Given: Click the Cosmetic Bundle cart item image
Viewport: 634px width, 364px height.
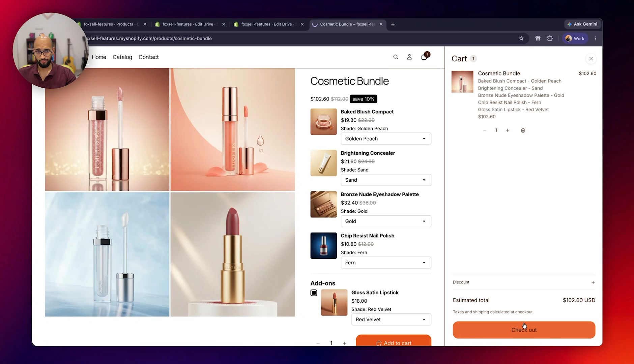Looking at the screenshot, I should (x=462, y=82).
